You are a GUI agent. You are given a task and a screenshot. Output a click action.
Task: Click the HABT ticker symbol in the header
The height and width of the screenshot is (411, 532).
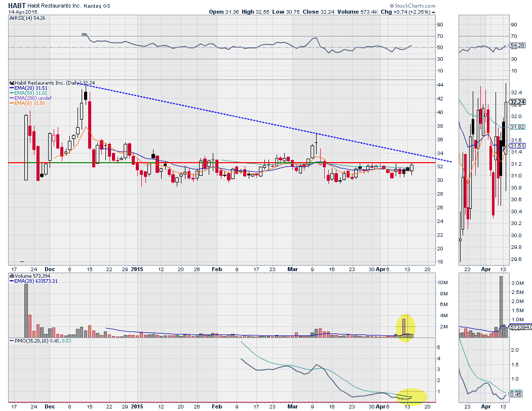[x=17, y=6]
